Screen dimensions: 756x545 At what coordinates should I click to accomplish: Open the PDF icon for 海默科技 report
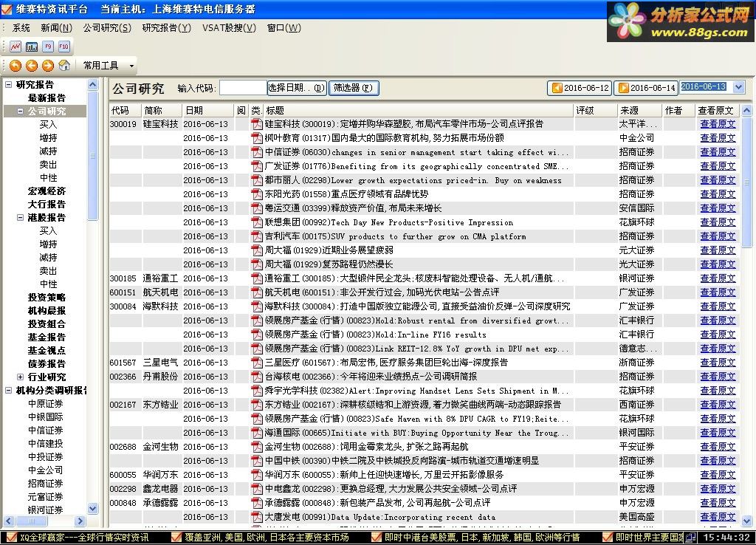pos(257,306)
